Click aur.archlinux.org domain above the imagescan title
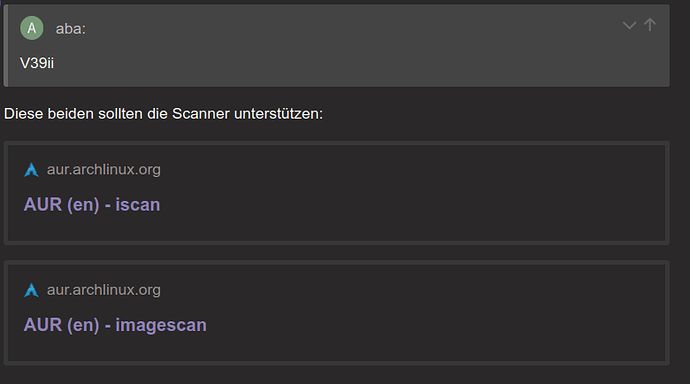Screen dimensions: 690x384 [104, 290]
